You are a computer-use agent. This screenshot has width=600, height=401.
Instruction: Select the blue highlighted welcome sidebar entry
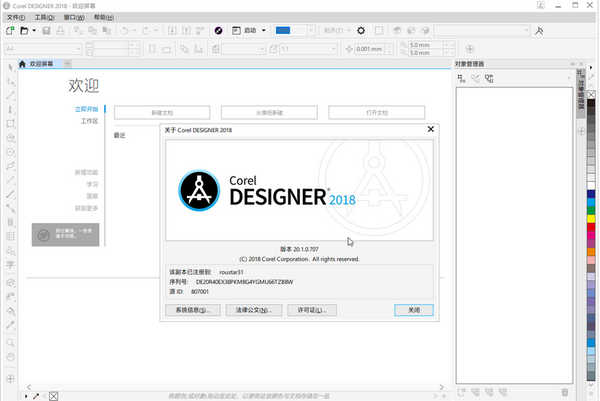click(x=86, y=109)
